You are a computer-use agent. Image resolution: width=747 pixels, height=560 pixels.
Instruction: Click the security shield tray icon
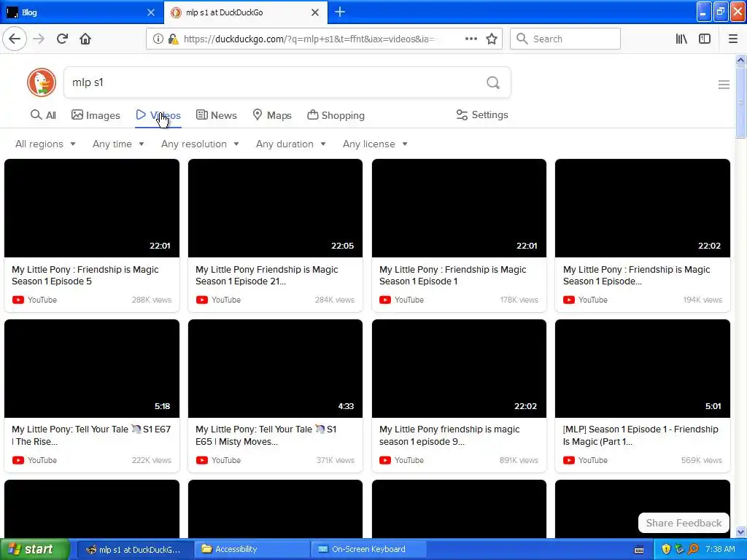coord(666,549)
